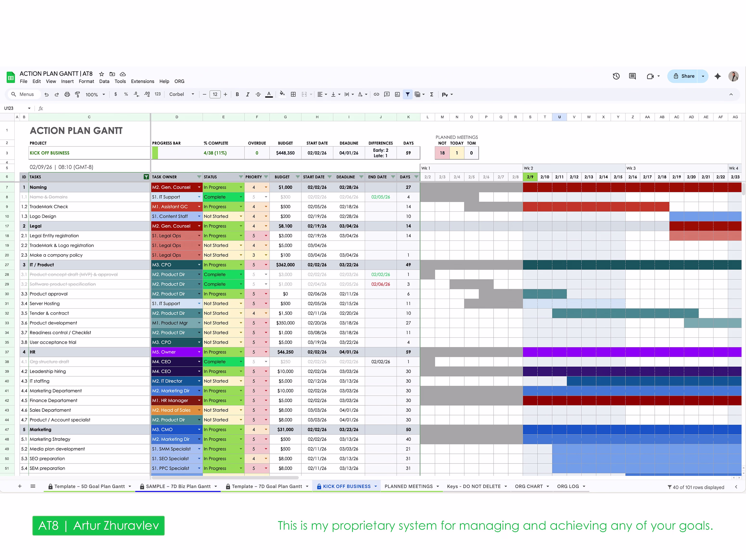Click the insert chart icon
This screenshot has width=746, height=560.
[397, 94]
